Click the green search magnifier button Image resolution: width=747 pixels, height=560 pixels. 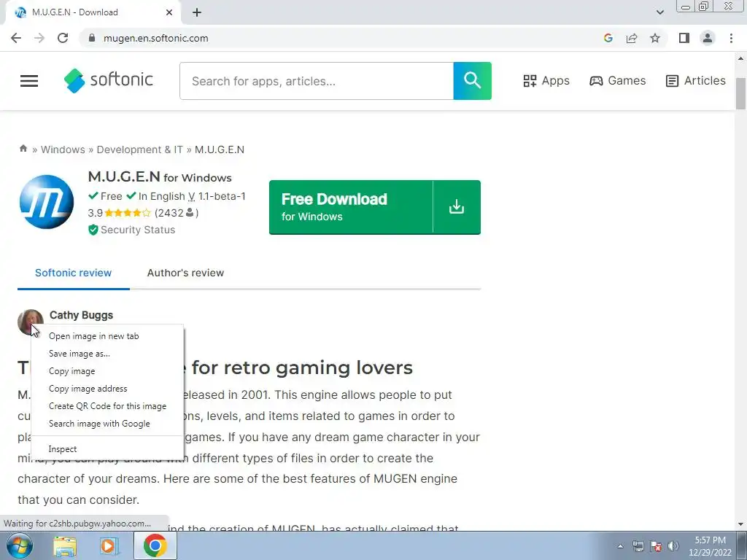click(x=472, y=81)
